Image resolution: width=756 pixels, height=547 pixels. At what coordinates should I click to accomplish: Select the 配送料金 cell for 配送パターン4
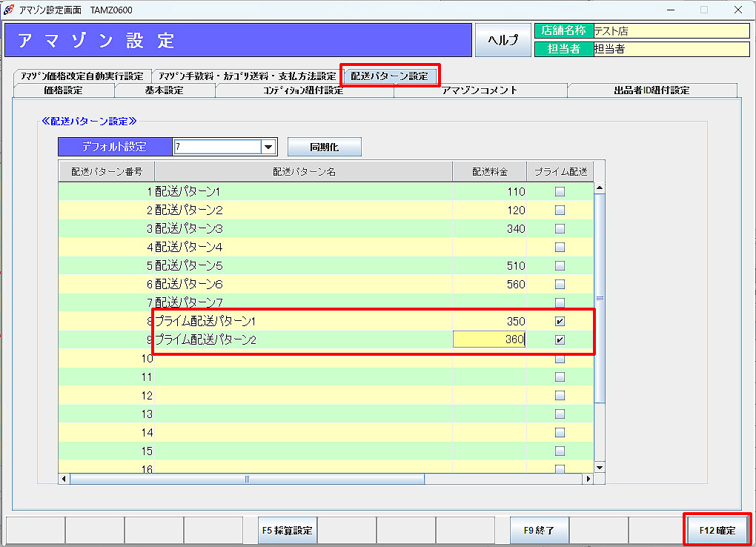click(x=489, y=247)
